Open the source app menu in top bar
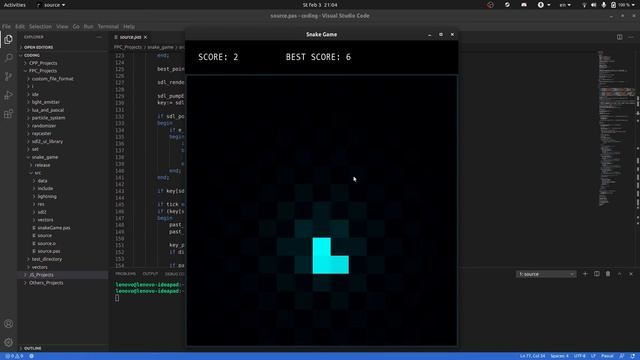640x360 pixels. 51,5
